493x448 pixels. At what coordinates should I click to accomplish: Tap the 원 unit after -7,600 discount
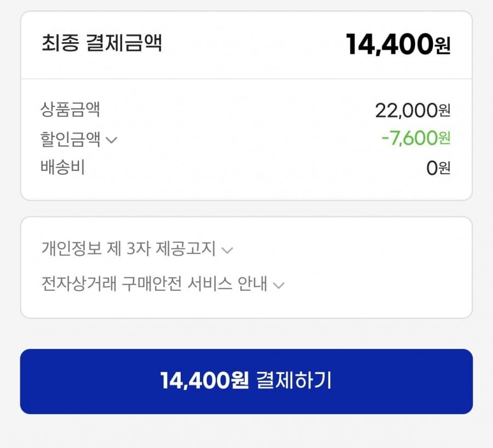pos(444,139)
